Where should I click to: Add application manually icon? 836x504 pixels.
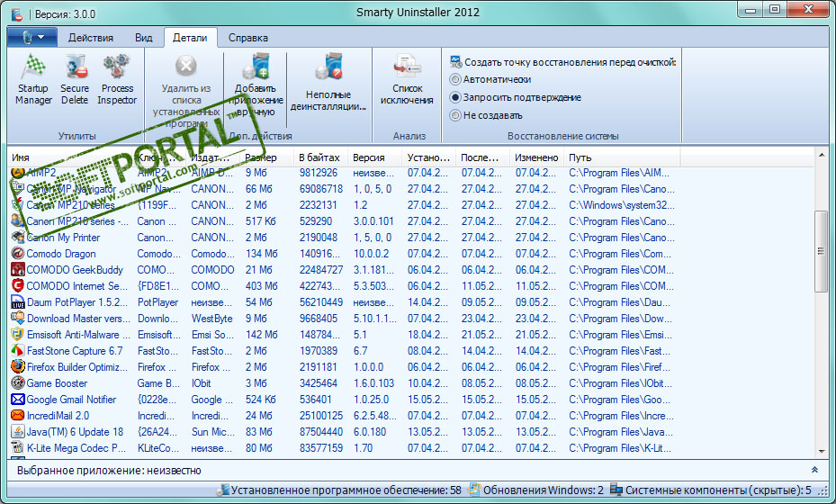256,66
